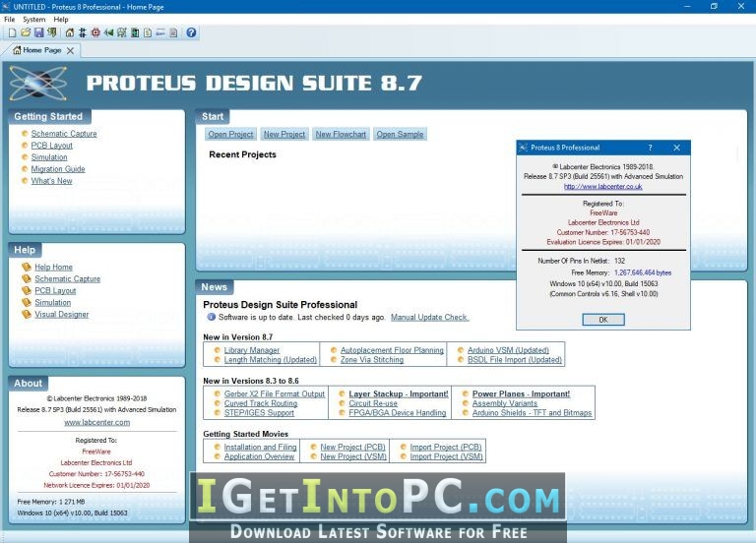Open the System menu
This screenshot has height=543, width=756.
point(34,20)
